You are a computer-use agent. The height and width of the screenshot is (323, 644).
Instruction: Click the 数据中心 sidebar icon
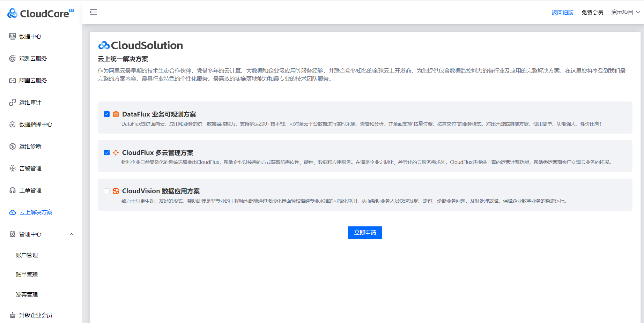[x=13, y=36]
